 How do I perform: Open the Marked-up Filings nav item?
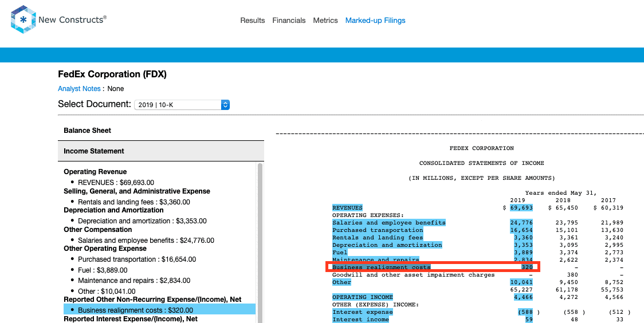coord(375,21)
